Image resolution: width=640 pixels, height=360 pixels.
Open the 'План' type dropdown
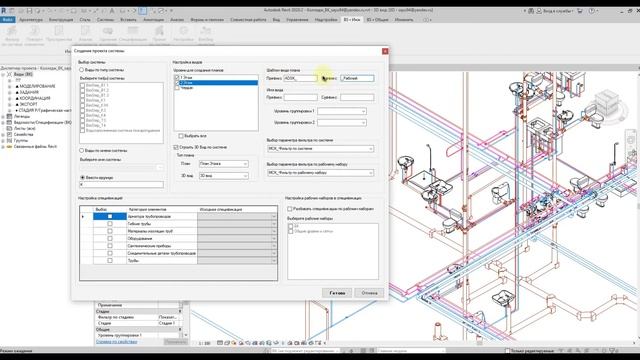(223, 164)
